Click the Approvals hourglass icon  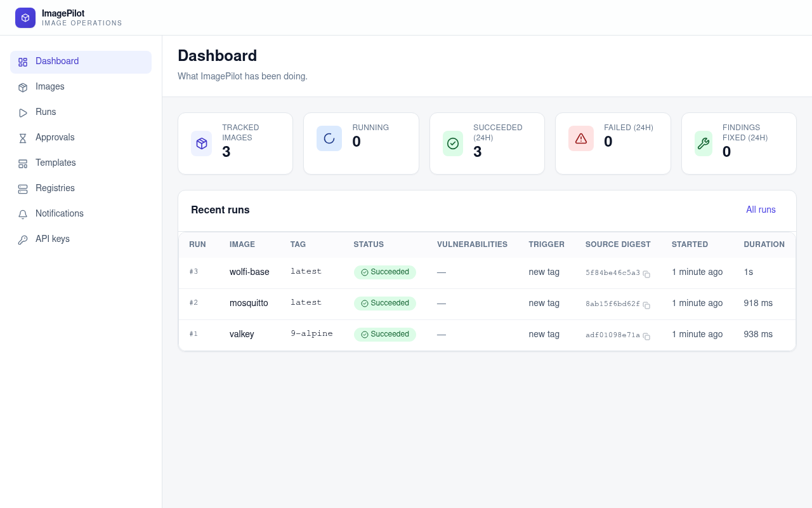tap(23, 138)
